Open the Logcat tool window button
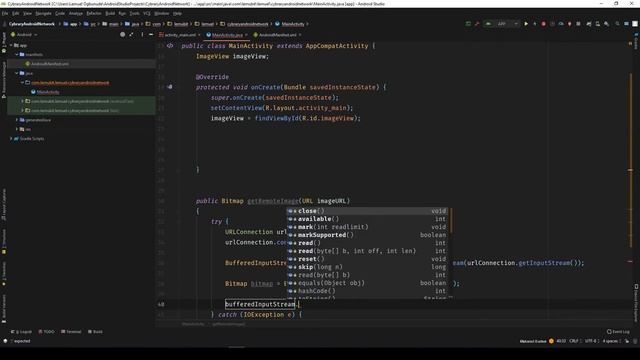640x360 pixels. [x=21, y=332]
